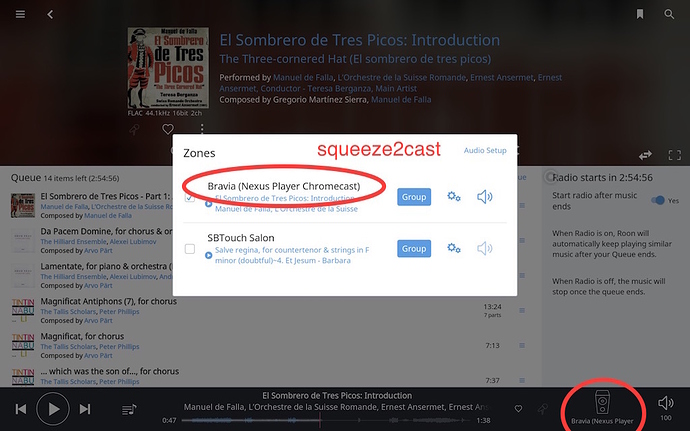
Task: Open bookmarks with the bookmark icon
Action: (x=640, y=14)
